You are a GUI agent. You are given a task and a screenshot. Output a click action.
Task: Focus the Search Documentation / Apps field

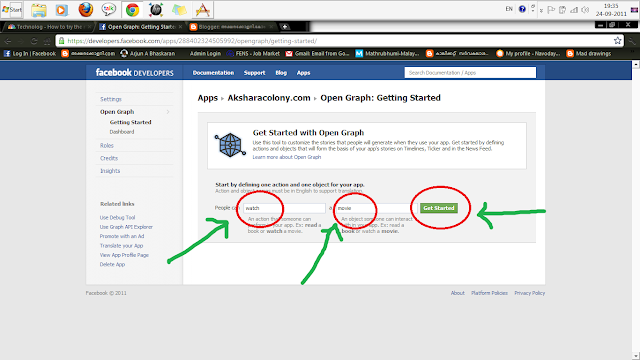470,73
